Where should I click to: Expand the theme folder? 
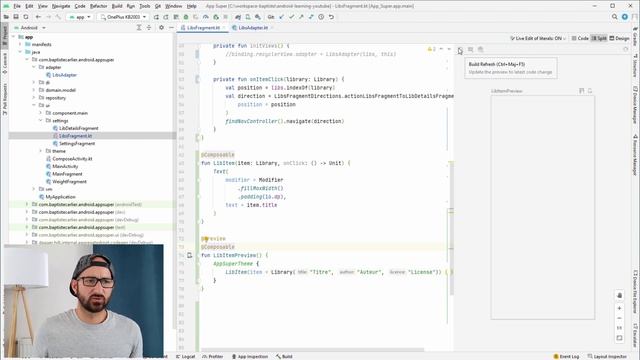coord(40,151)
